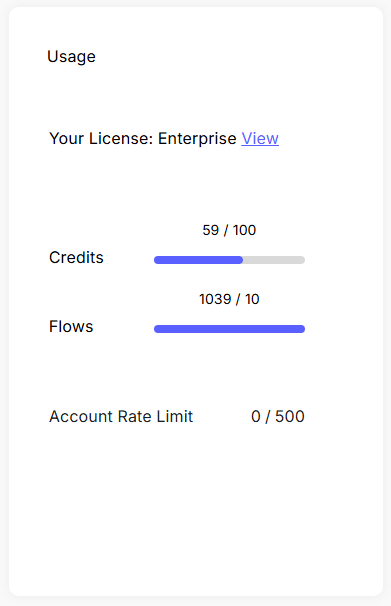Click the 1039 / 10 flows count

point(229,299)
